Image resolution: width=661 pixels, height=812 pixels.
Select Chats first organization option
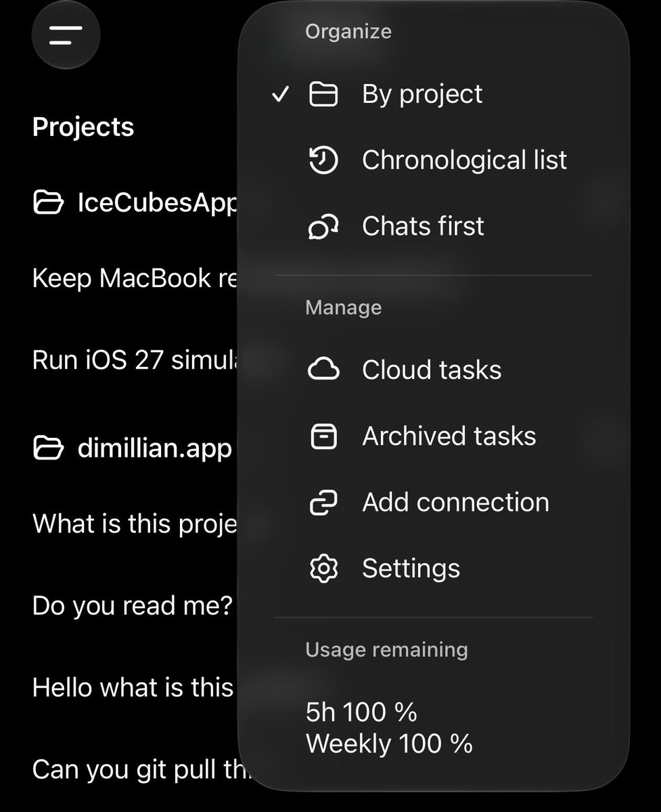[x=433, y=227]
